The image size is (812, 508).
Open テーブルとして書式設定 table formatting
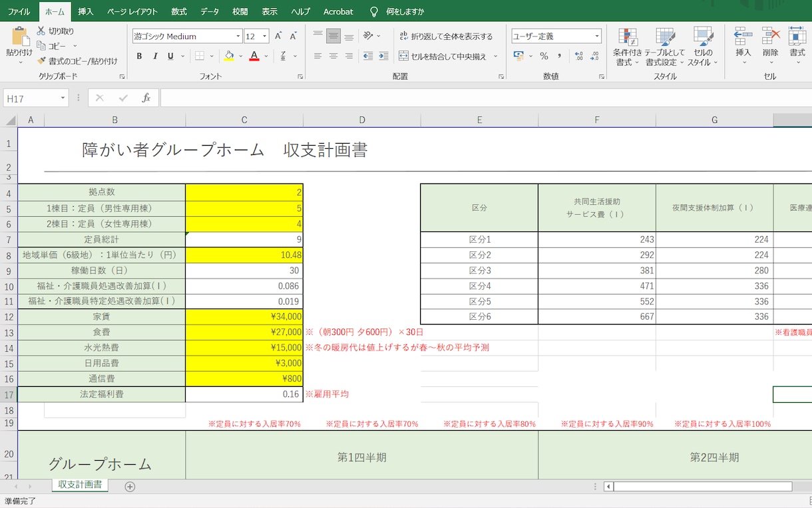pyautogui.click(x=664, y=47)
